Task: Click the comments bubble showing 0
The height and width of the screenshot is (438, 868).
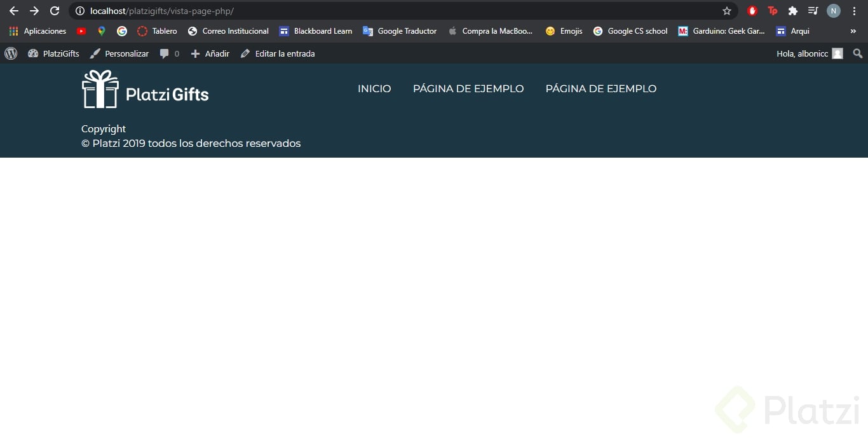Action: click(168, 53)
